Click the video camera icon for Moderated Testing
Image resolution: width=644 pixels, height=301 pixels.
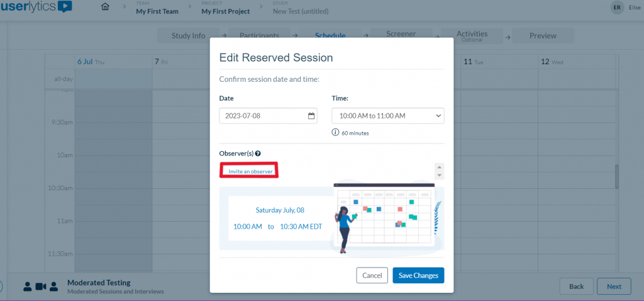(x=40, y=287)
